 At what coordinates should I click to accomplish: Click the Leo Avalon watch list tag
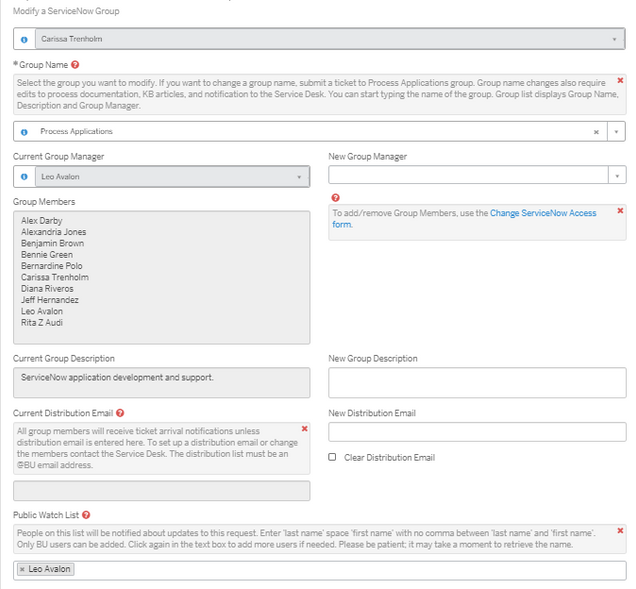click(46, 570)
